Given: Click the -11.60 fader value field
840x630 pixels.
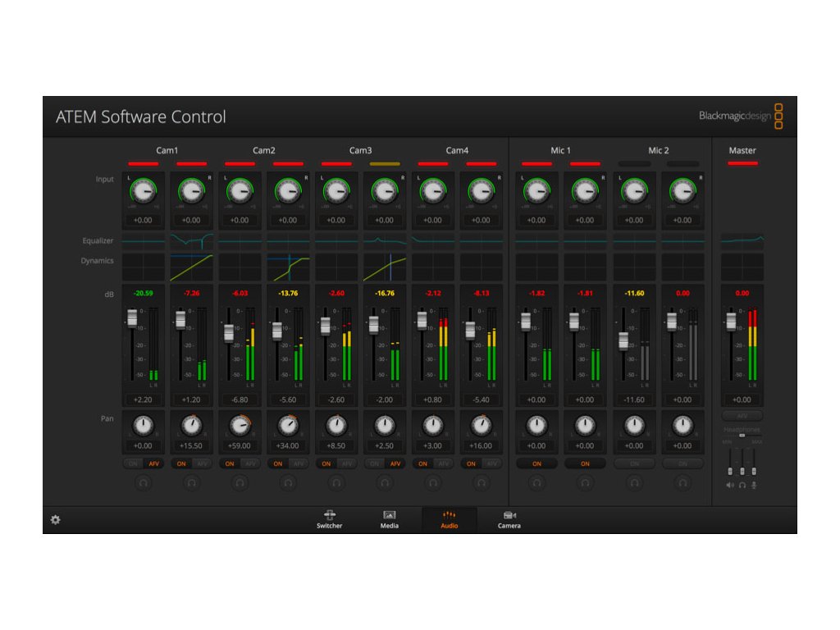Looking at the screenshot, I should 634,399.
